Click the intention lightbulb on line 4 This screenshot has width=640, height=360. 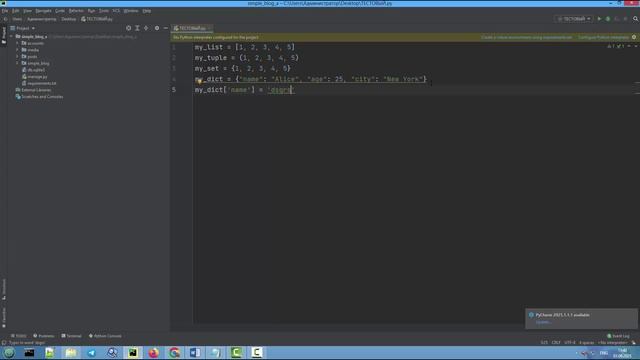pyautogui.click(x=199, y=80)
